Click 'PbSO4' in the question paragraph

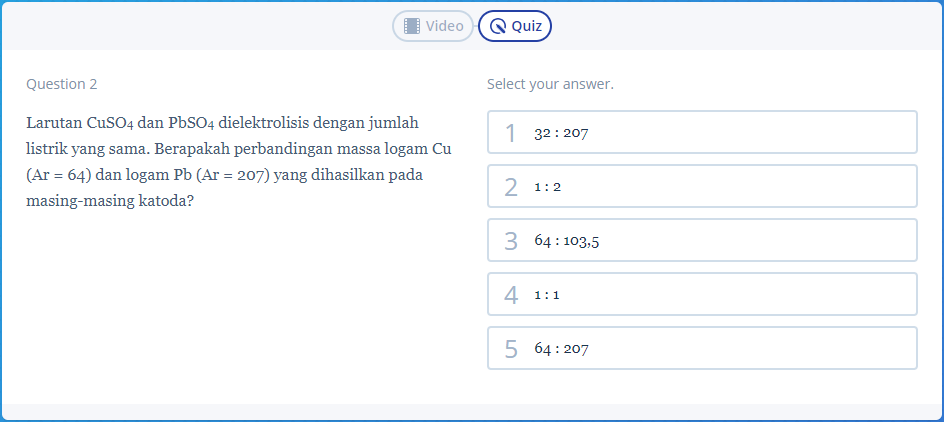pyautogui.click(x=191, y=124)
